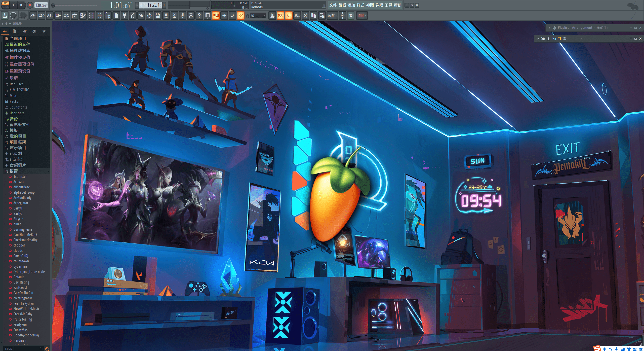This screenshot has width=644, height=351.
Task: Open the 帮助 menu
Action: (x=397, y=5)
